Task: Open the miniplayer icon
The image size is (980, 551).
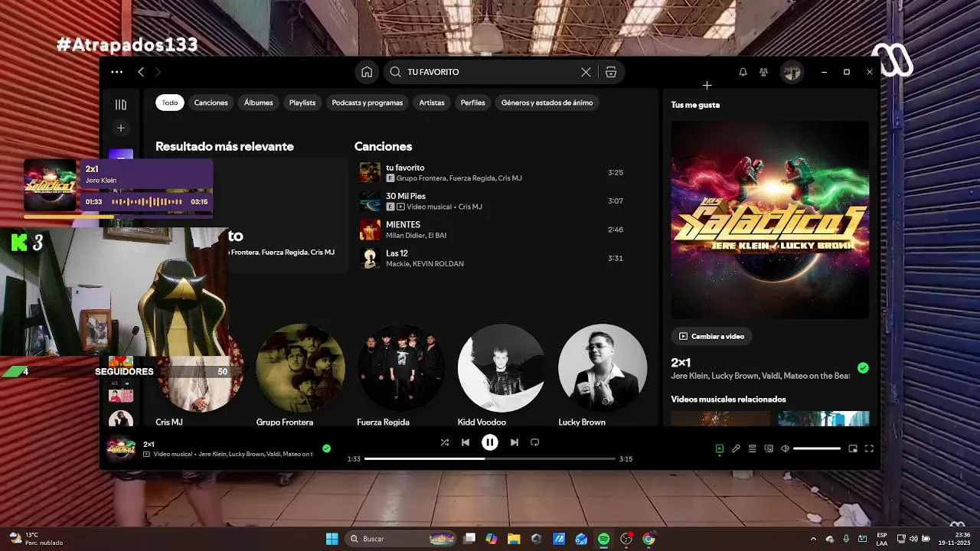Action: (x=853, y=448)
